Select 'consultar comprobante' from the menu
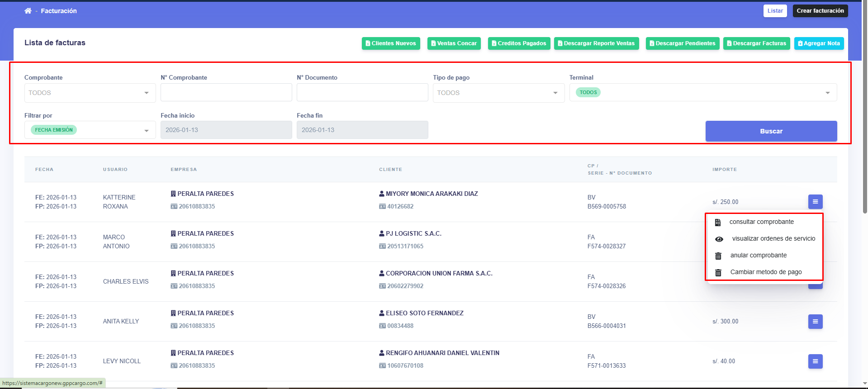This screenshot has height=389, width=868. [x=761, y=222]
